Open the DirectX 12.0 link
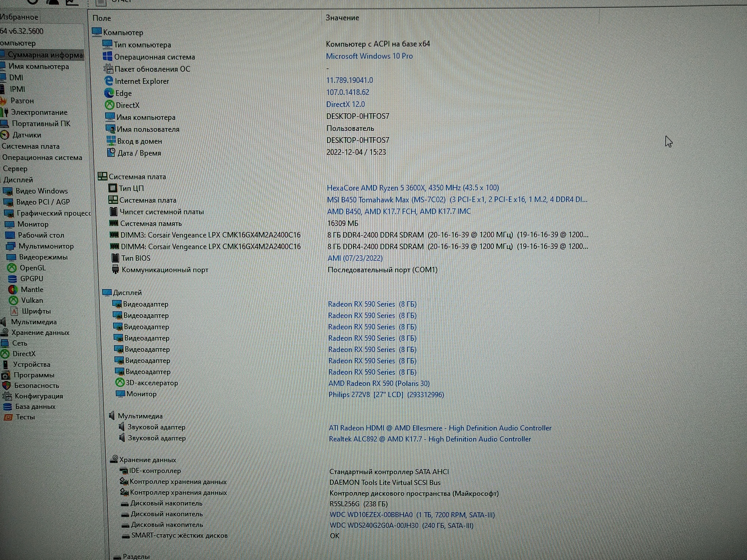Image resolution: width=747 pixels, height=560 pixels. [345, 104]
